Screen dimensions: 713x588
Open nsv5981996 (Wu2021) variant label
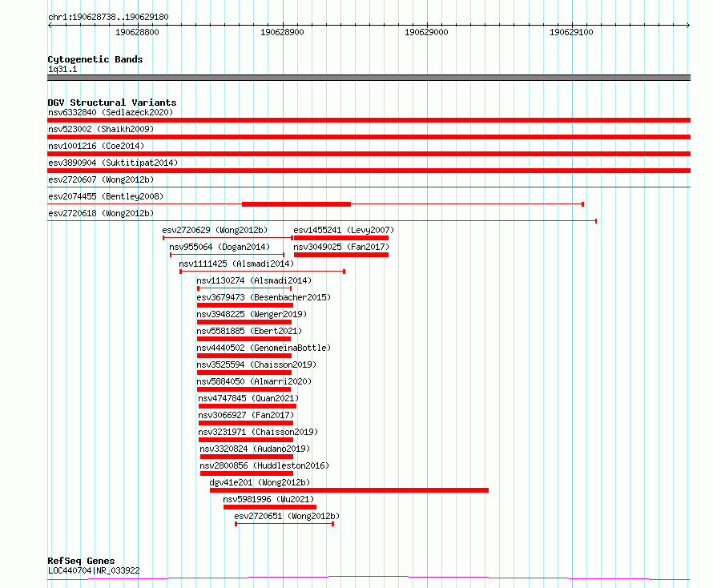pos(268,499)
